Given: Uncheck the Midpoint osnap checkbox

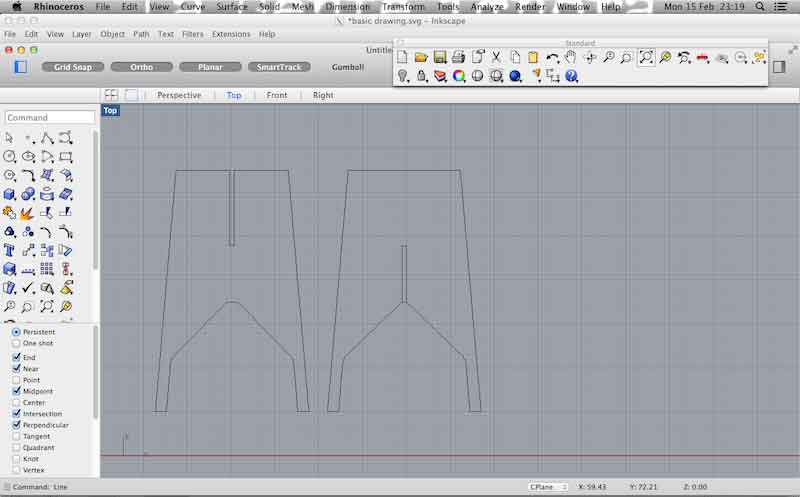Looking at the screenshot, I should pyautogui.click(x=16, y=391).
